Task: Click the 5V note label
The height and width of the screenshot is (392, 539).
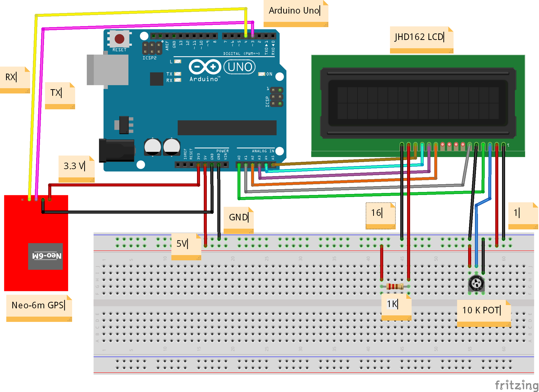Action: (186, 247)
